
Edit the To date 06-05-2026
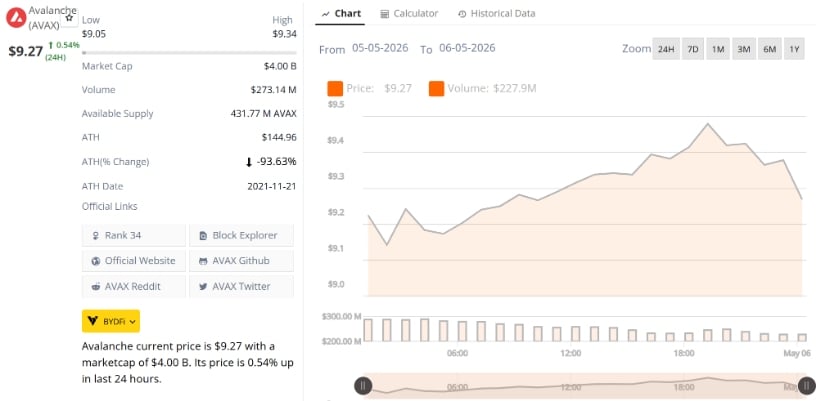tap(467, 48)
